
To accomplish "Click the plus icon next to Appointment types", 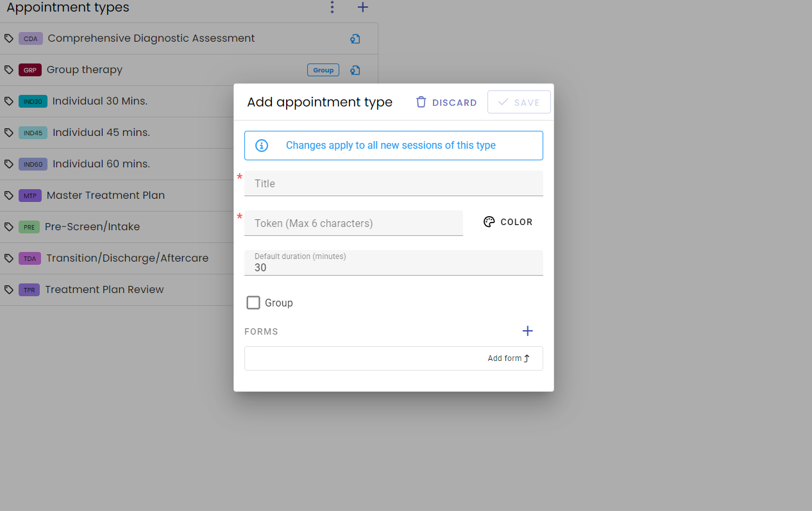I will [362, 7].
